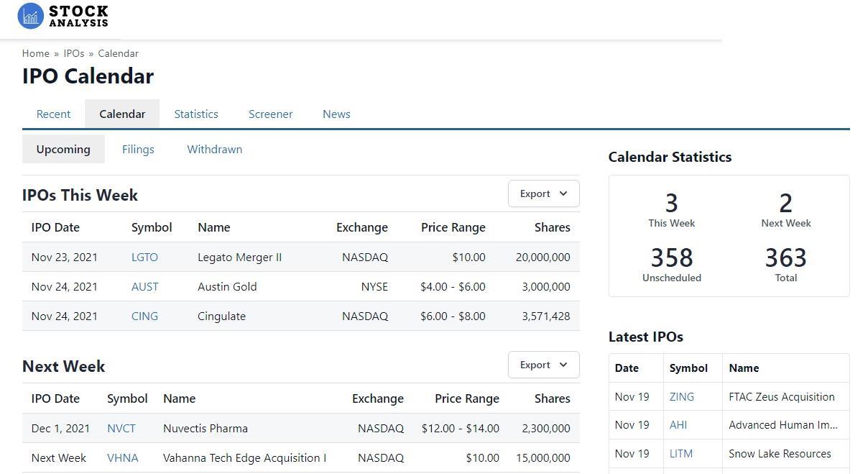Click the $6.00 - $8.00 price range cell
The height and width of the screenshot is (474, 868).
(x=453, y=316)
